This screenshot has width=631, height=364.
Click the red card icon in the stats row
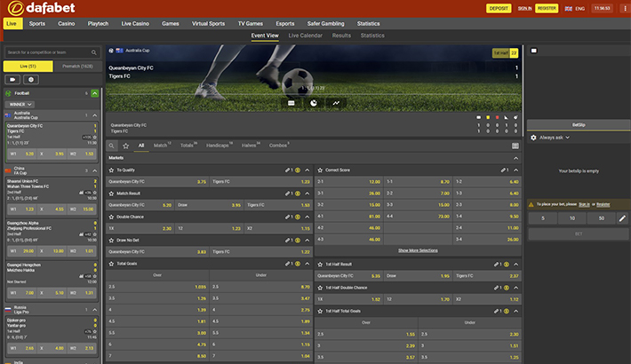(x=498, y=117)
